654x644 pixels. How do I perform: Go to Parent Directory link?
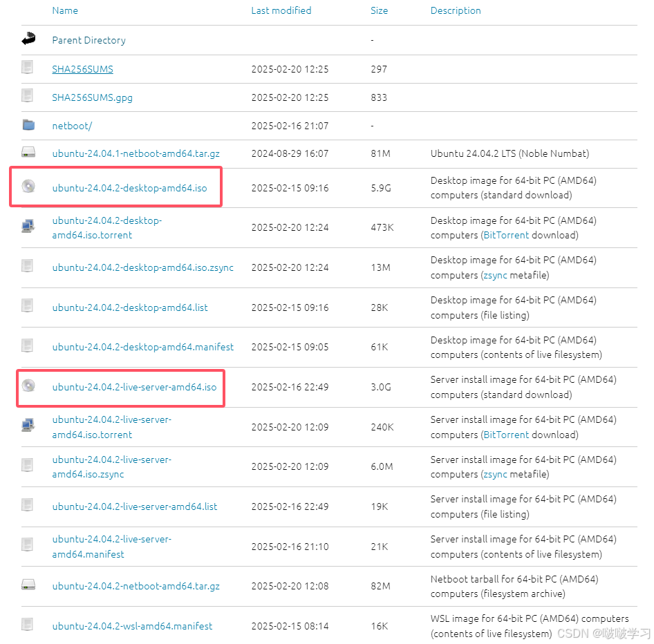tap(89, 40)
